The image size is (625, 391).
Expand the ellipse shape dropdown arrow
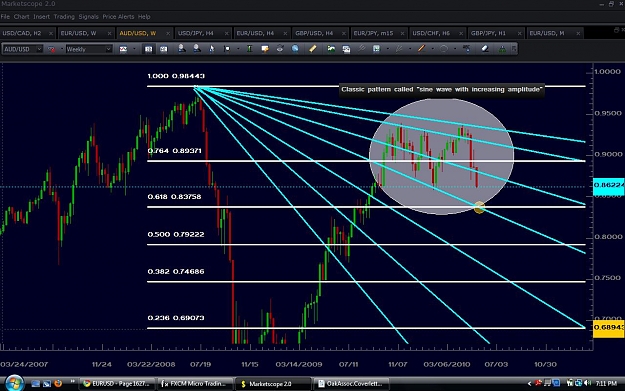(455, 49)
